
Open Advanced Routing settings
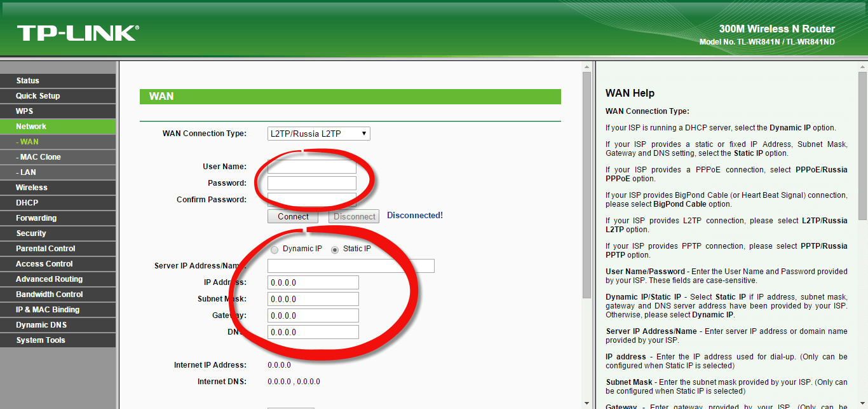click(x=58, y=279)
